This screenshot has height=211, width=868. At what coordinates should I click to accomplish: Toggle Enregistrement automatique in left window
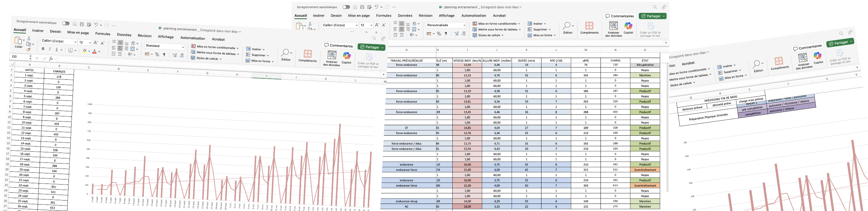66,23
